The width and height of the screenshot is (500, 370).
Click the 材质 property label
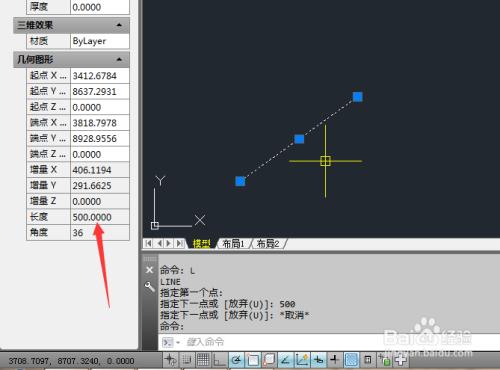tap(39, 41)
